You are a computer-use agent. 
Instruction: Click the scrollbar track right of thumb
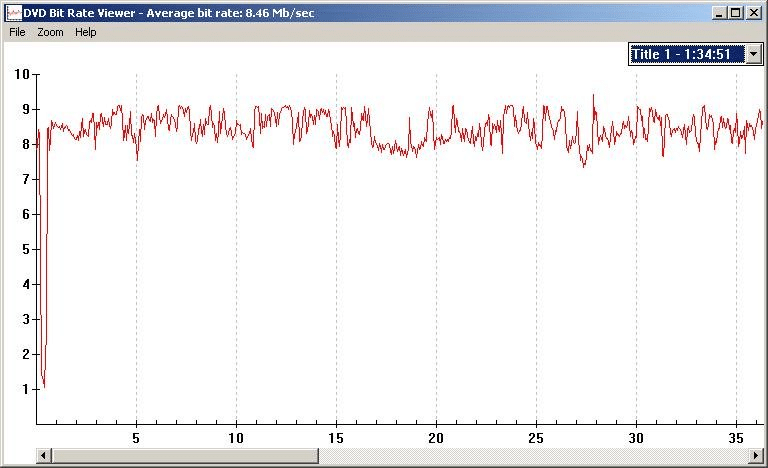[533, 456]
